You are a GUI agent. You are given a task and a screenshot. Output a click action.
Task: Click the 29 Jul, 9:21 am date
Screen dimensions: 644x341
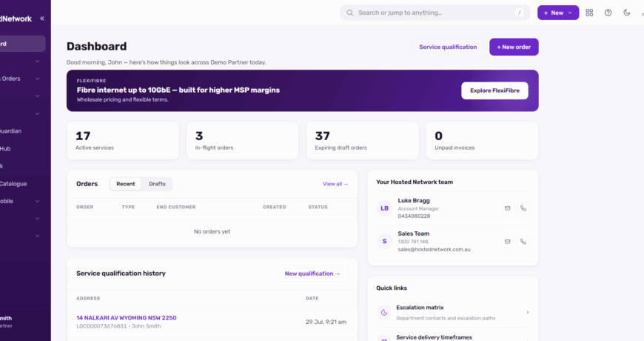[x=326, y=322]
